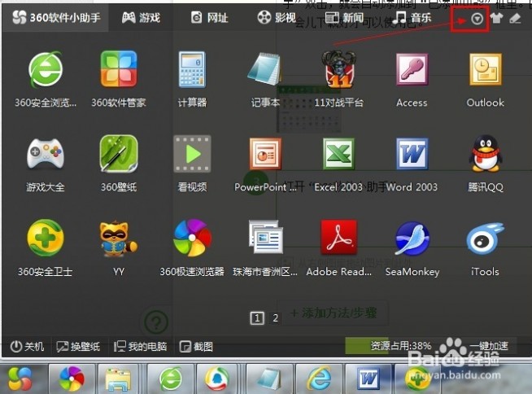
Task: Open 360安全卫士 icon
Action: pos(45,238)
